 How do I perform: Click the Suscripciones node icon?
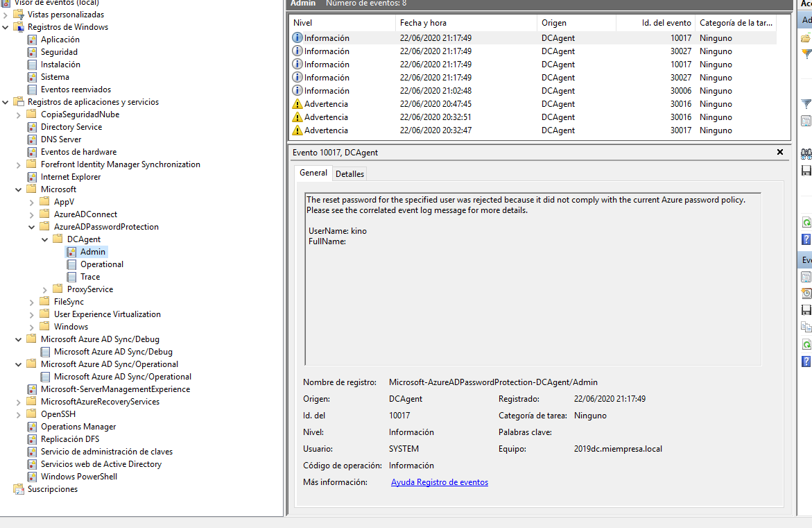[18, 489]
